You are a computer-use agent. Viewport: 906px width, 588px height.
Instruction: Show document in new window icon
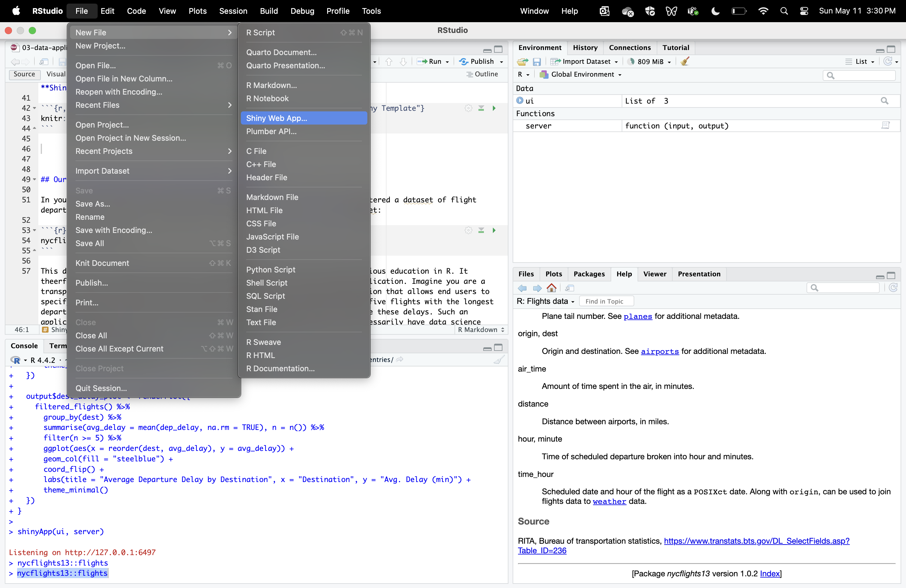coord(44,62)
